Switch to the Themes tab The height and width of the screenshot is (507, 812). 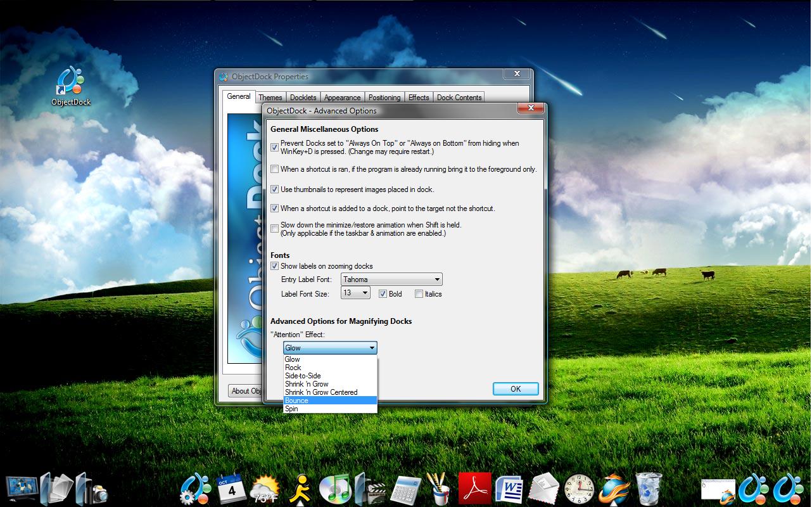coord(270,98)
